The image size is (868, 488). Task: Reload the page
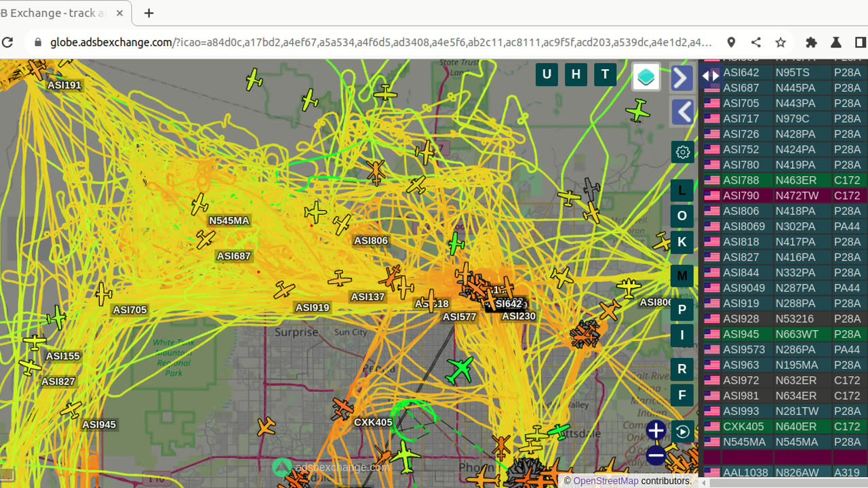tap(7, 42)
